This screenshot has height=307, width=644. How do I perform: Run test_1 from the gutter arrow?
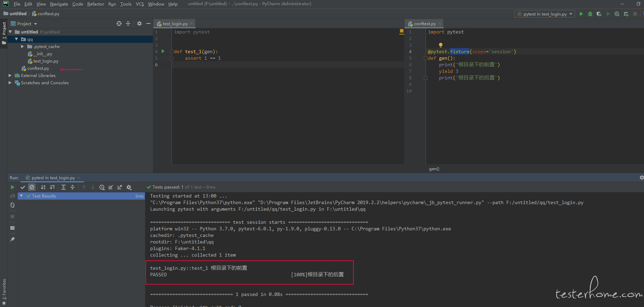click(163, 51)
